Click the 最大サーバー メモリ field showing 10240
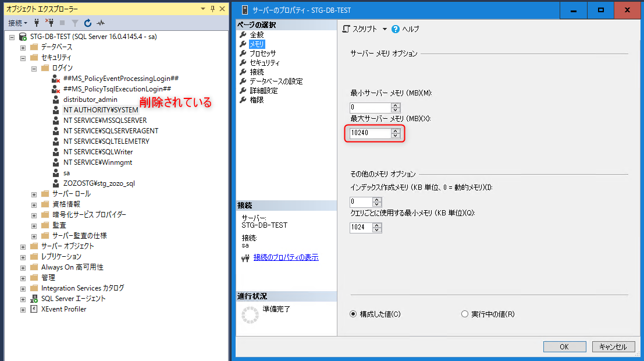This screenshot has height=361, width=644. pyautogui.click(x=370, y=133)
